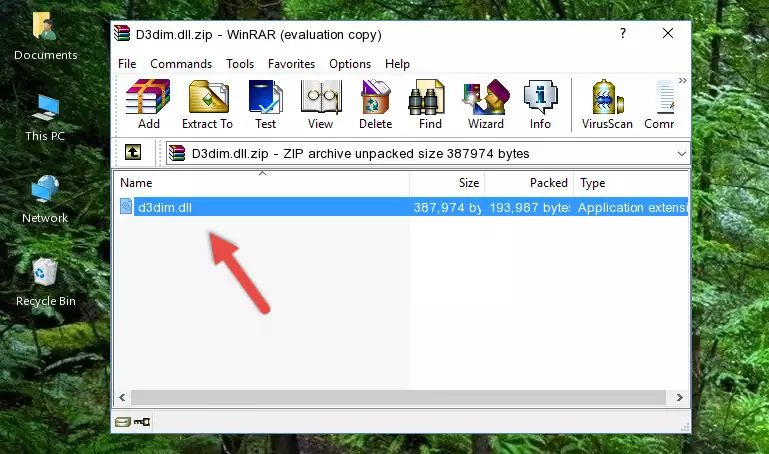The image size is (769, 454).
Task: Expand the toolbar overflow chevron
Action: tap(683, 80)
